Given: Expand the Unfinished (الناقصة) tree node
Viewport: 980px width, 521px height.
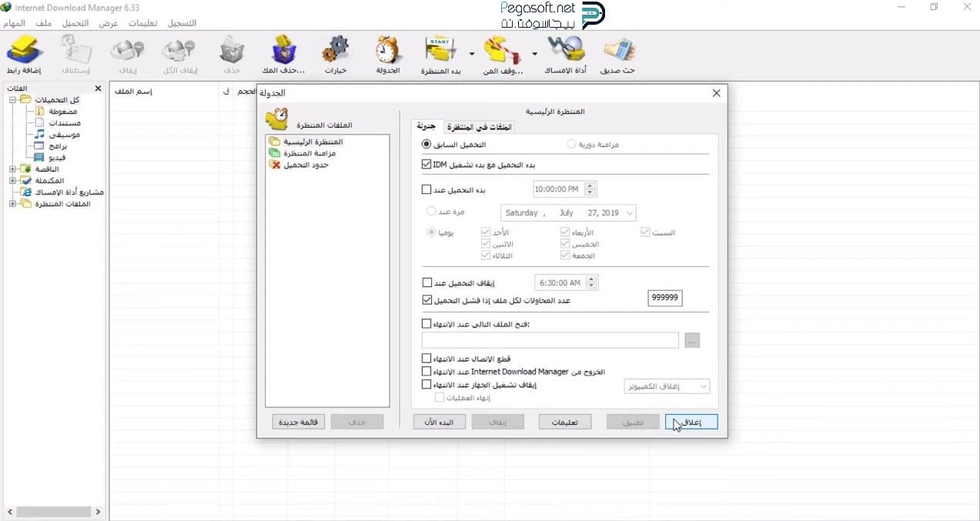Looking at the screenshot, I should (x=13, y=169).
